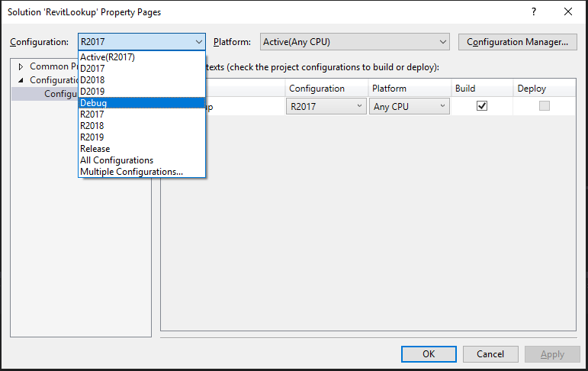Click the Configuration column header
This screenshot has width=588, height=371.
coord(327,89)
